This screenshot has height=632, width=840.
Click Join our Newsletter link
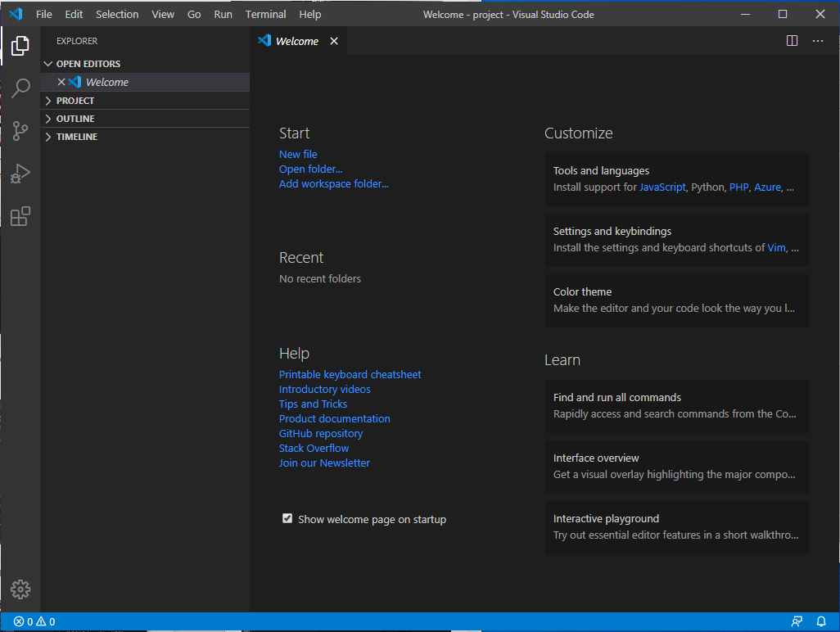pos(324,463)
